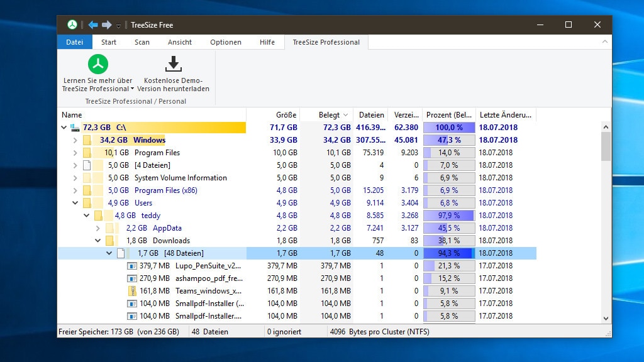Click the Freier Speicher: 173 GB status text
This screenshot has height=362, width=644.
[119, 332]
